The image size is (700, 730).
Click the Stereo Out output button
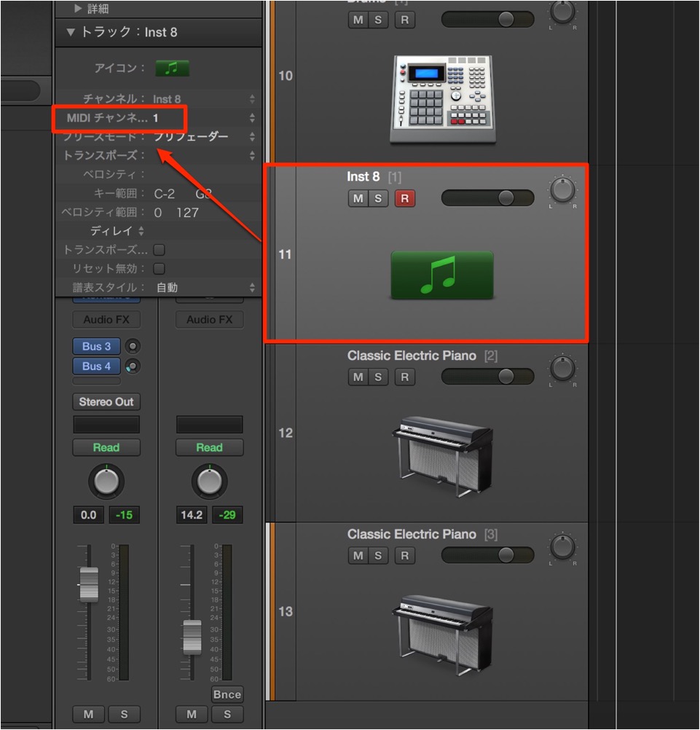point(106,401)
